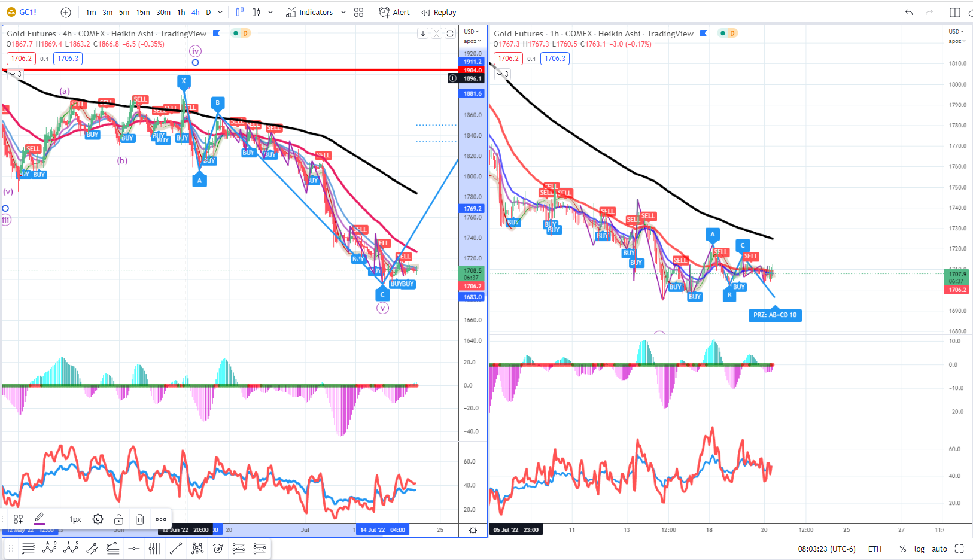This screenshot has width=973, height=560.
Task: Select the parallel channel tool
Action: (x=92, y=548)
